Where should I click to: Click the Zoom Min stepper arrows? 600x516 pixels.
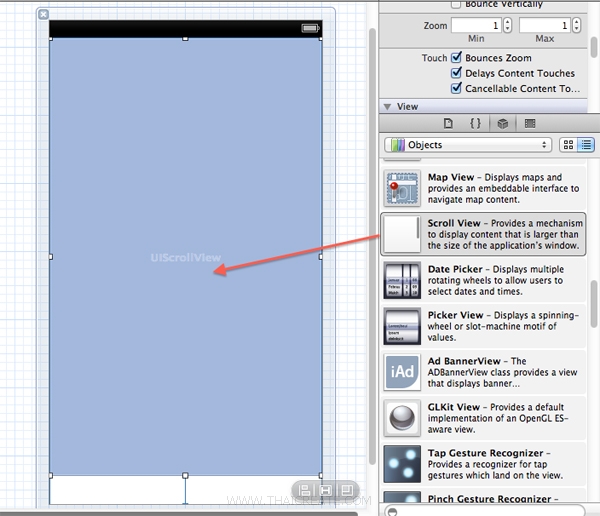click(507, 25)
